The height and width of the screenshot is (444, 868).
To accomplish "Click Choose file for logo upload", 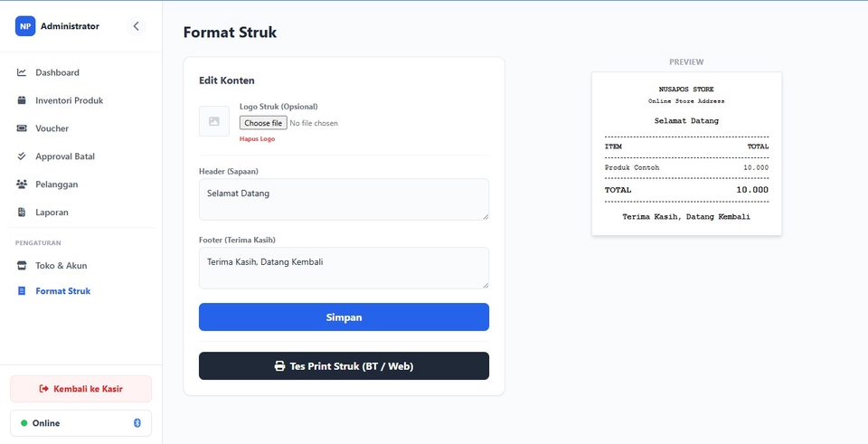I will click(x=263, y=123).
